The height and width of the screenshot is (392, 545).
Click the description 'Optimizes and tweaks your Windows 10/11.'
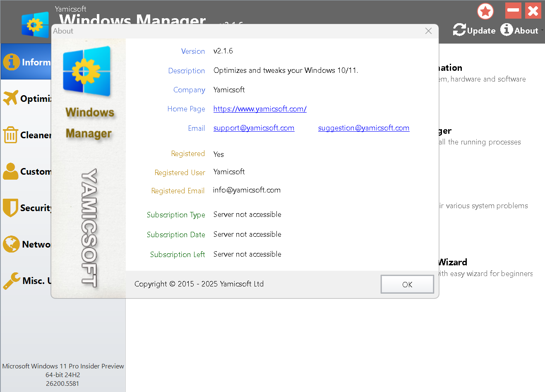286,70
